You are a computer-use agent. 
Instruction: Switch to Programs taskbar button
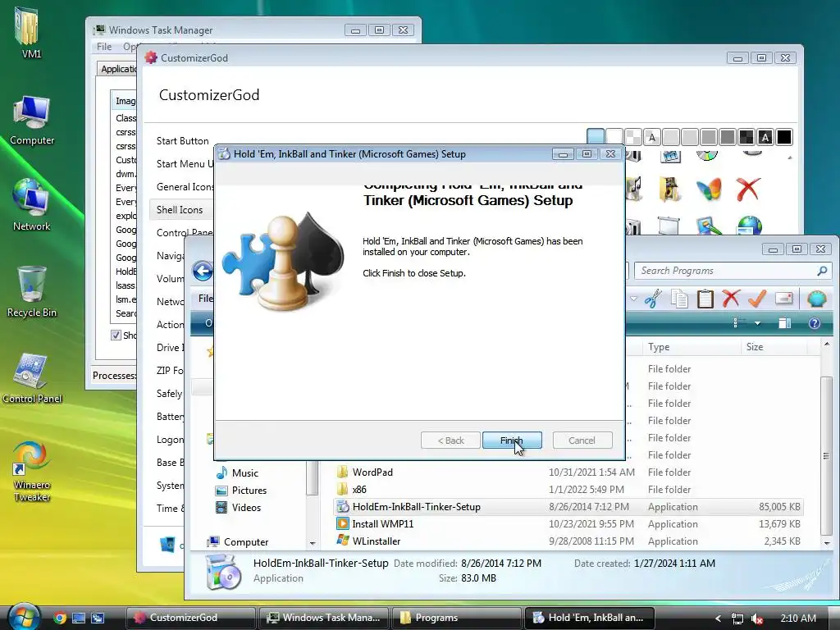(x=456, y=618)
